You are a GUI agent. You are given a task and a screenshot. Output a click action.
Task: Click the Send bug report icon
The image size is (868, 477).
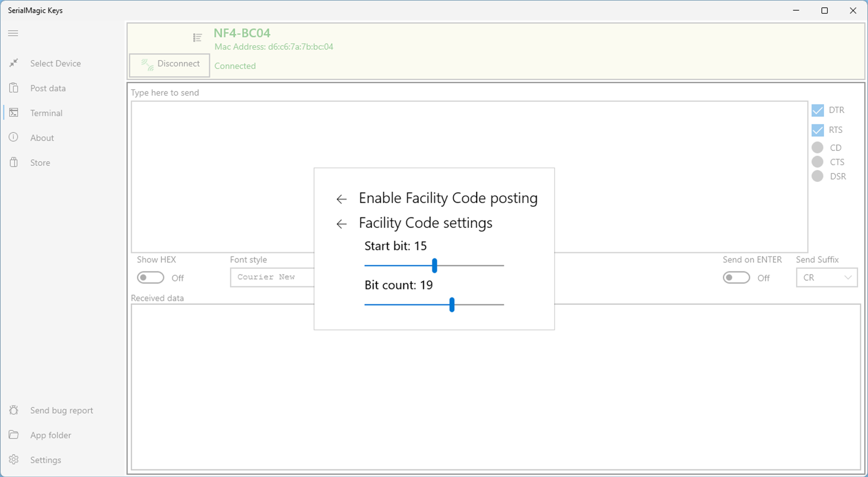click(14, 411)
